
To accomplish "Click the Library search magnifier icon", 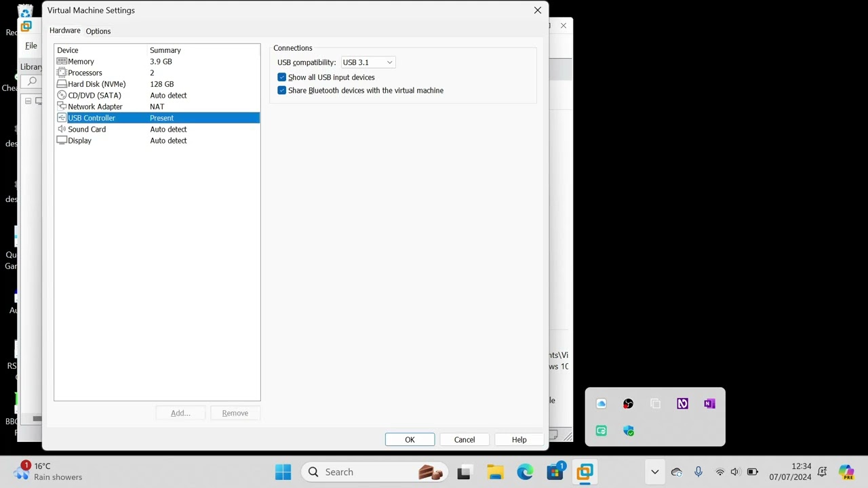I will pos(32,81).
